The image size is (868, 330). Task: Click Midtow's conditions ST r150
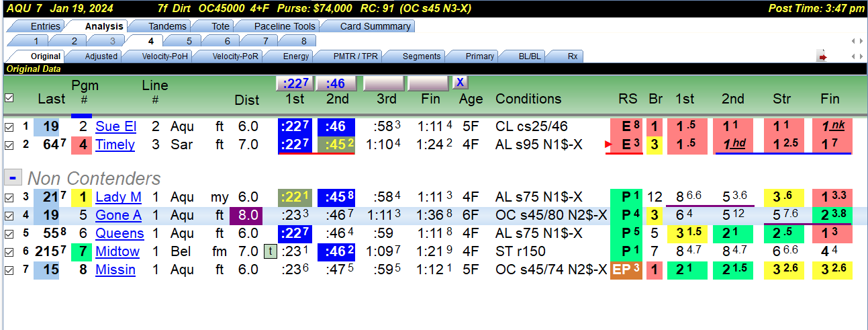[x=520, y=251]
